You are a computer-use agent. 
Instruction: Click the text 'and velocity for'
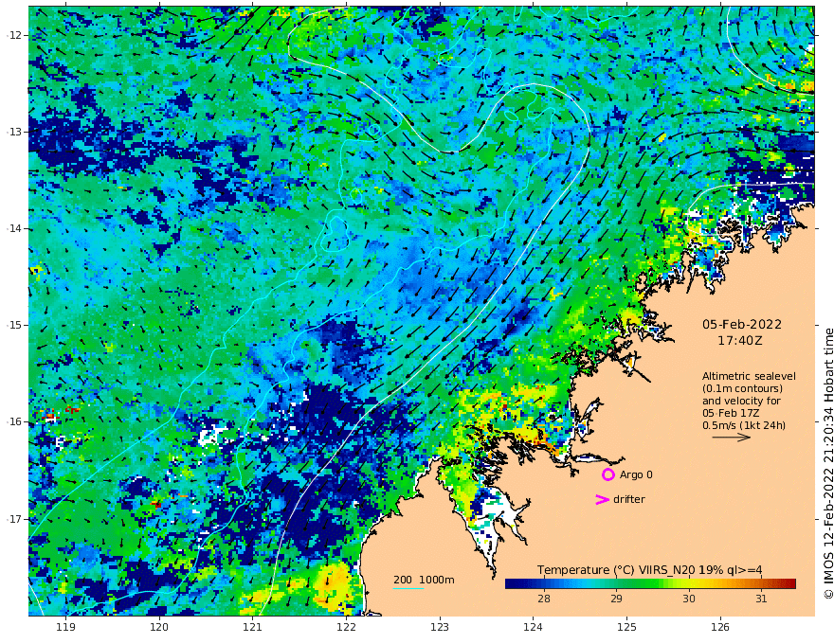click(x=741, y=401)
